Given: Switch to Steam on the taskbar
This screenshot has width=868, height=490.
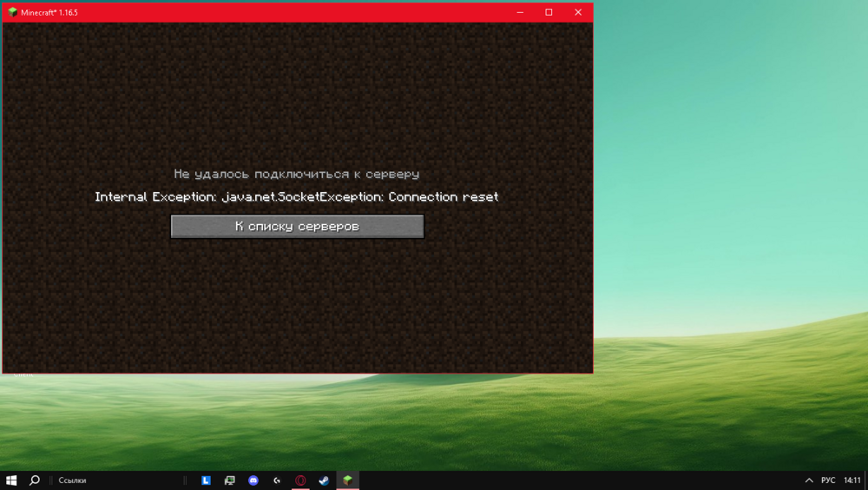Looking at the screenshot, I should tap(324, 480).
